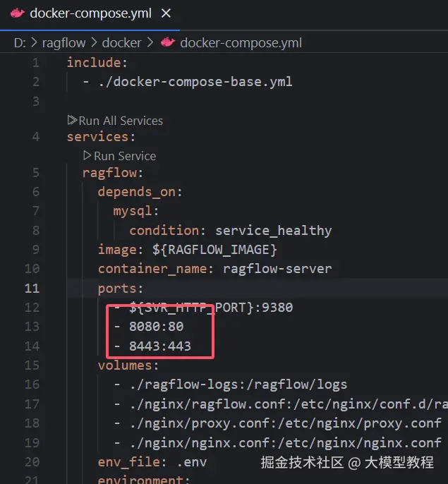Expand breadcrumb chevron after ragflow
This screenshot has height=484, width=448.
pos(94,42)
